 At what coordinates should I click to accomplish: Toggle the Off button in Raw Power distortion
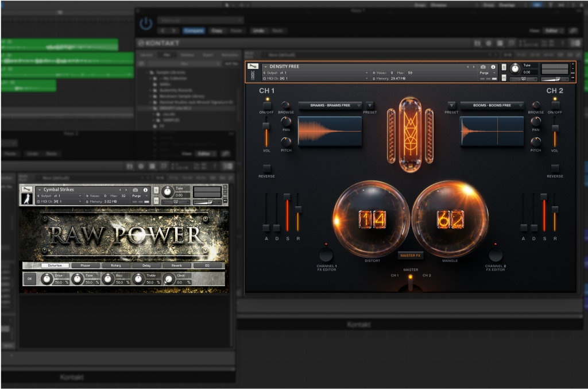click(x=30, y=279)
